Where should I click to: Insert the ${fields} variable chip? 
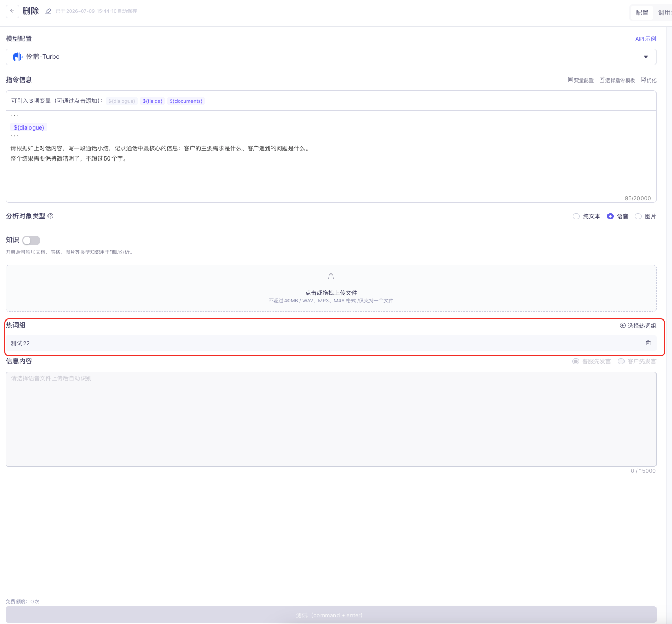click(152, 101)
